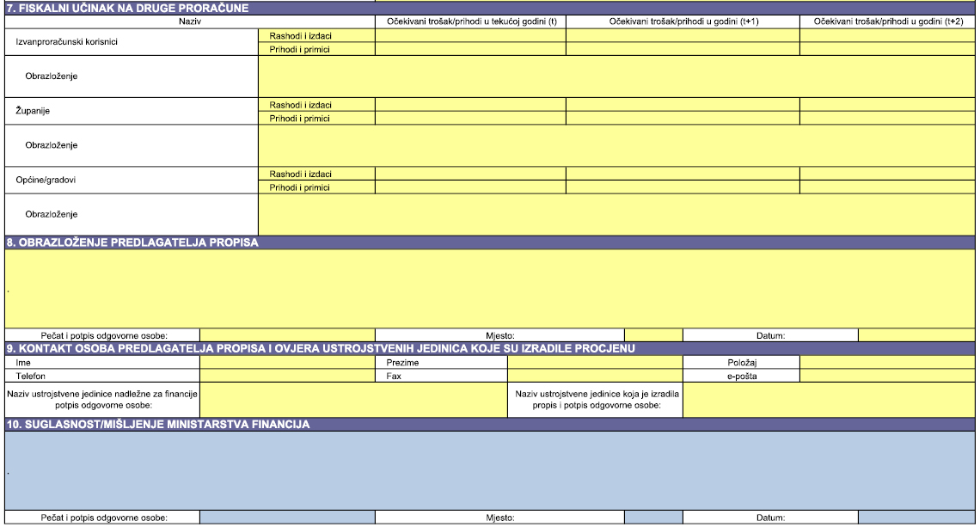
Task: Click the blue Ministarstva financija opinion area
Action: point(490,470)
